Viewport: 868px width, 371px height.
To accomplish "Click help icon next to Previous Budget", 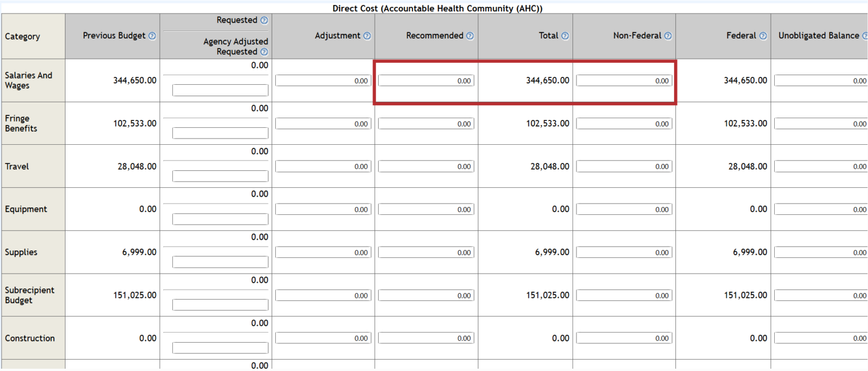I will [x=152, y=36].
